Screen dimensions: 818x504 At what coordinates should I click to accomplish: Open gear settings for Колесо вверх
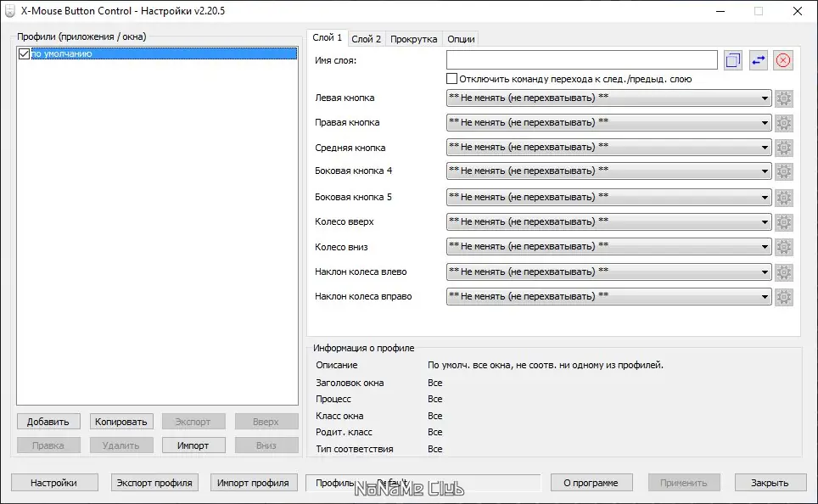tap(783, 221)
